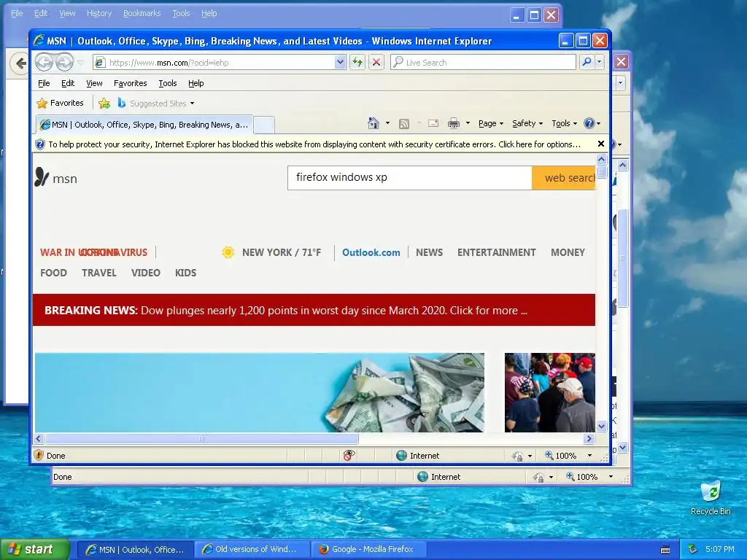Viewport: 747px width, 560px height.
Task: Click the blue Help question icon
Action: click(589, 123)
